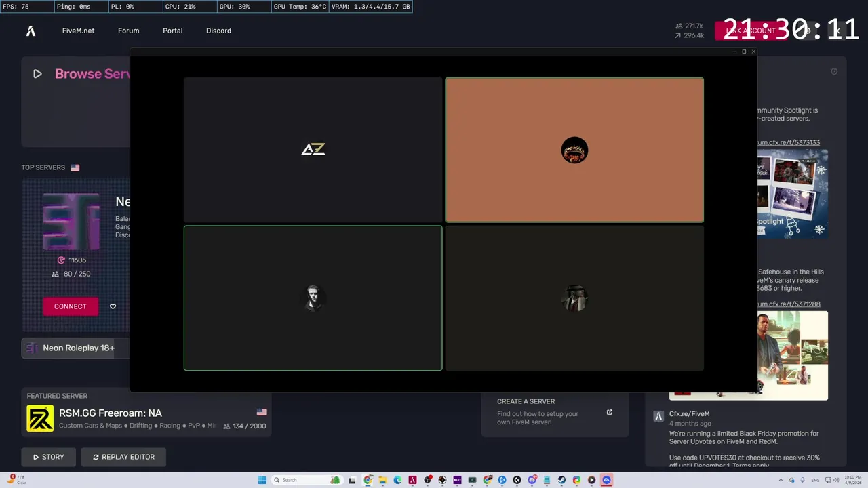Open forum.cfx.re/t/5371288 link
Viewport: 868px width, 488px height.
point(789,304)
